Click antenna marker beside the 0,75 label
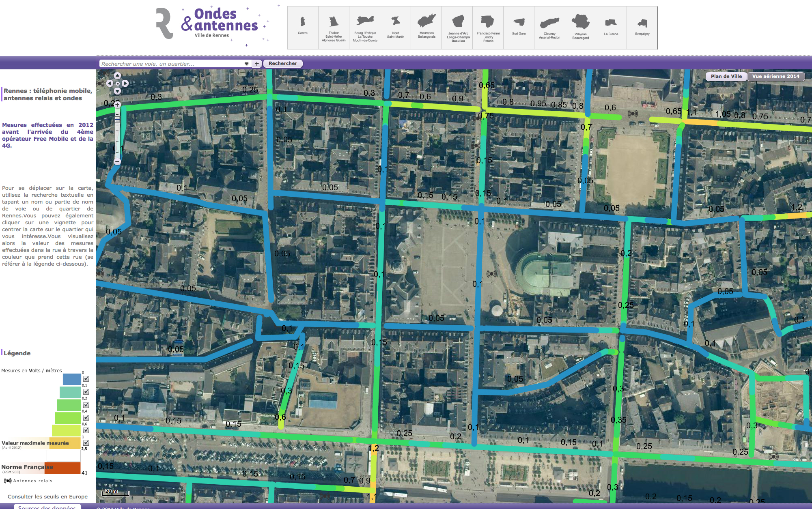 tap(478, 118)
